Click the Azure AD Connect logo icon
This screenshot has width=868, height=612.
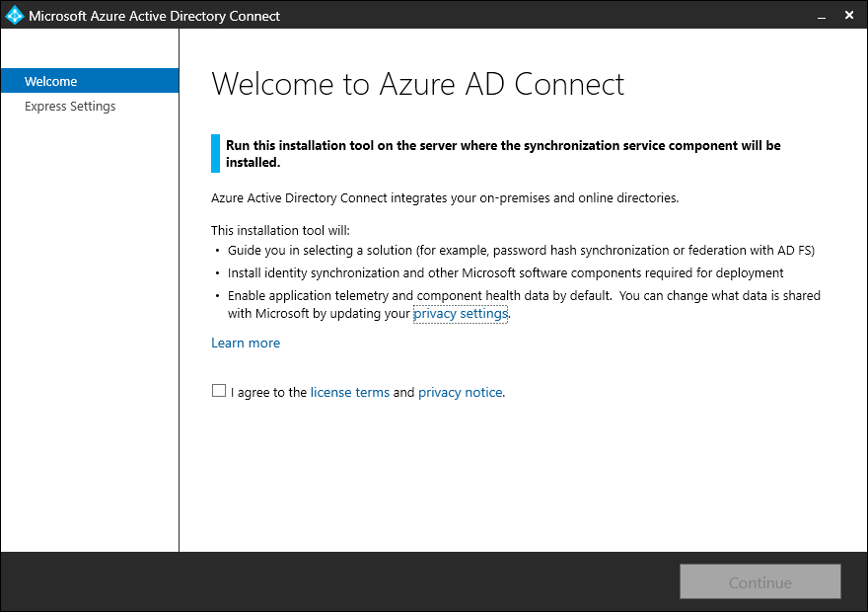point(15,16)
